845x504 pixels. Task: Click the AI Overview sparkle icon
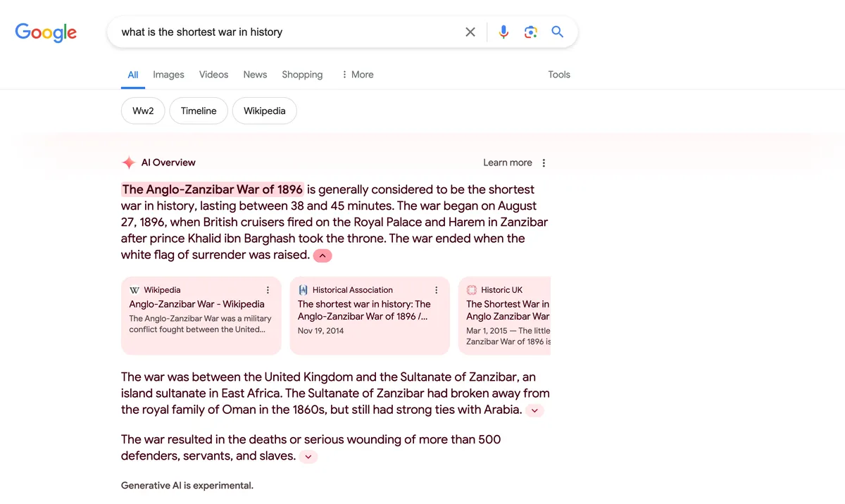coord(129,162)
